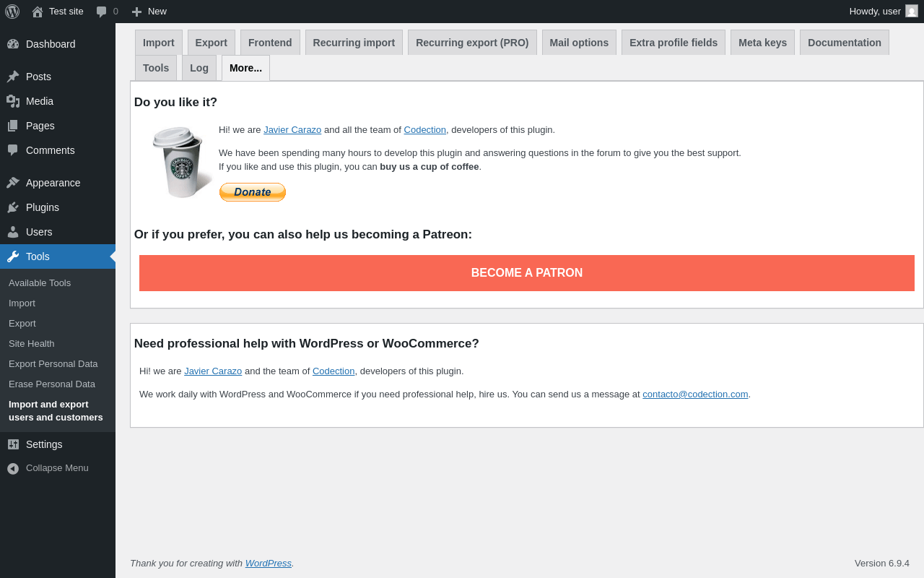The height and width of the screenshot is (578, 924).
Task: Open Pages in the sidebar menu
Action: [x=58, y=126]
